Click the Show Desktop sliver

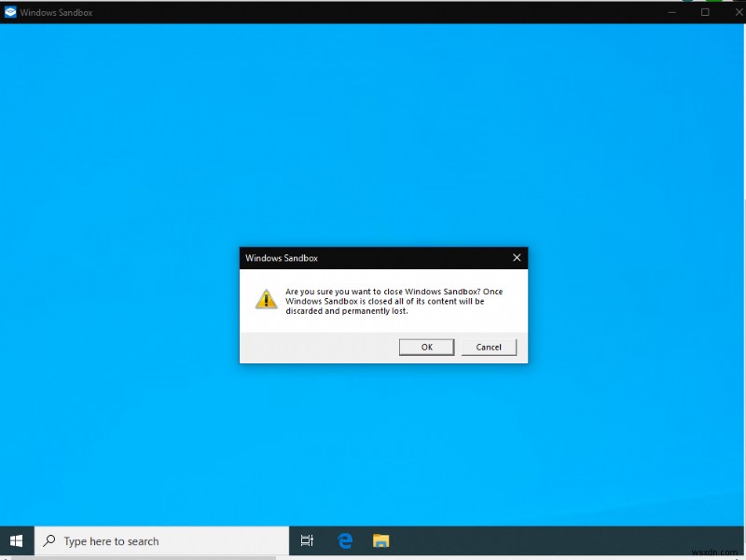click(743, 540)
